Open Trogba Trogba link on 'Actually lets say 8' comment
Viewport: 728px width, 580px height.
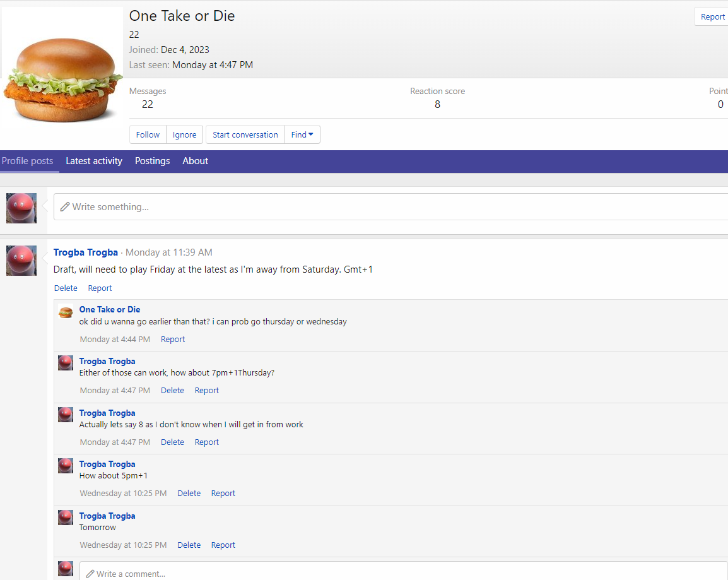107,413
